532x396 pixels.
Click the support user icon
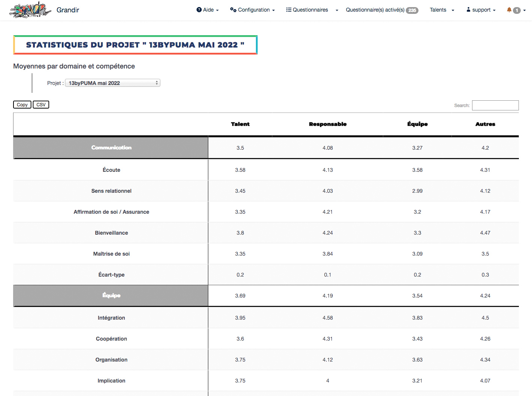(468, 10)
